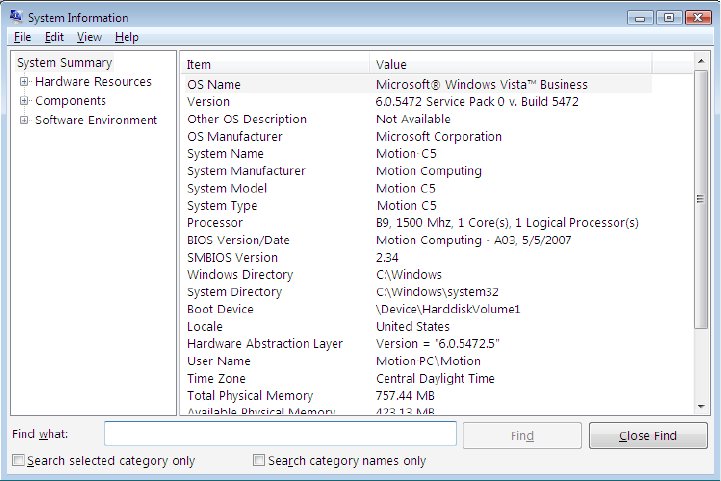Maximize the System Information window
This screenshot has height=481, width=721.
click(x=669, y=17)
